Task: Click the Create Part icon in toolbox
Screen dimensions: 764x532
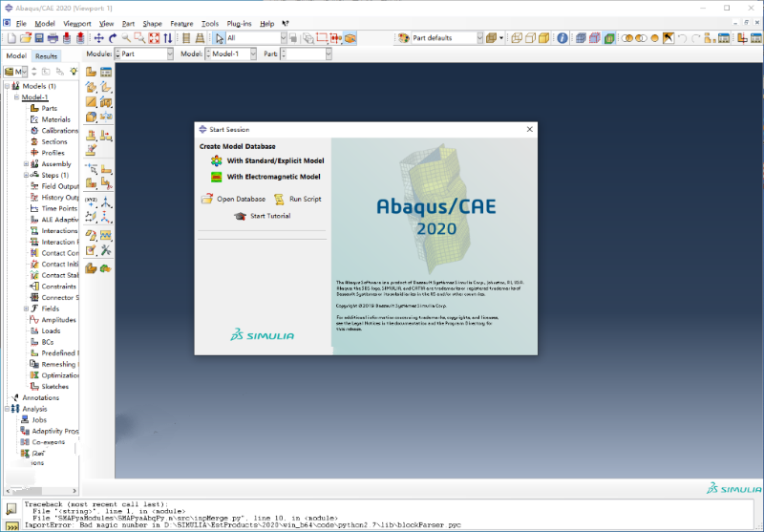Action: coord(91,72)
